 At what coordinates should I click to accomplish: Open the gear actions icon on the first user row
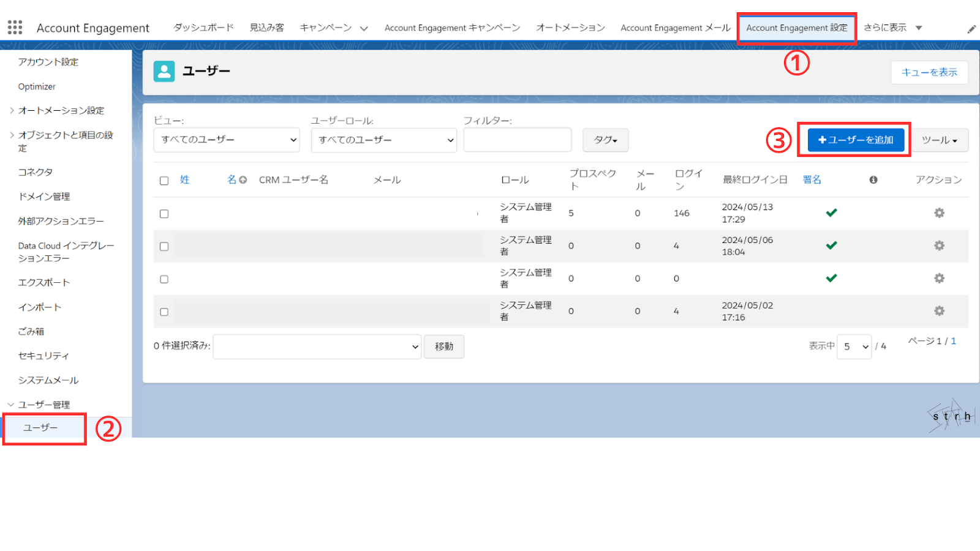click(939, 212)
